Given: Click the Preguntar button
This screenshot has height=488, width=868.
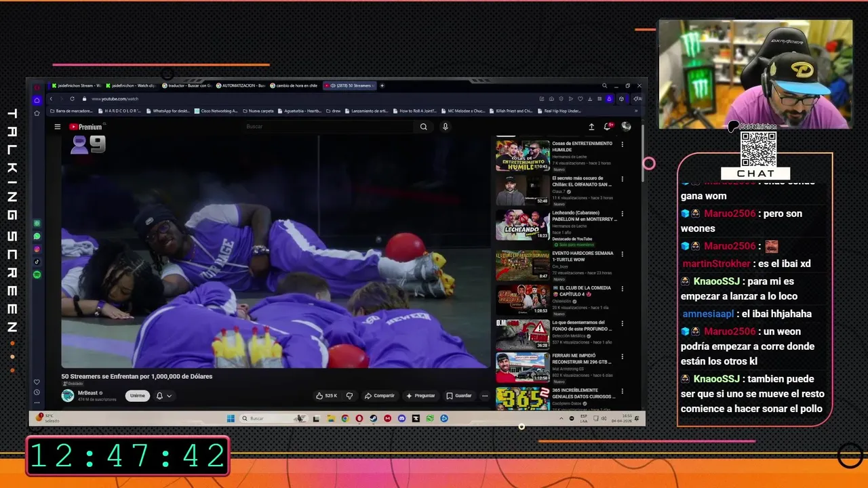Looking at the screenshot, I should pos(420,396).
